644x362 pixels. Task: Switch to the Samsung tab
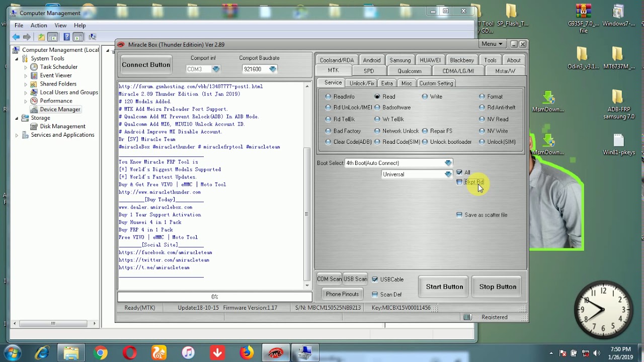click(x=400, y=60)
